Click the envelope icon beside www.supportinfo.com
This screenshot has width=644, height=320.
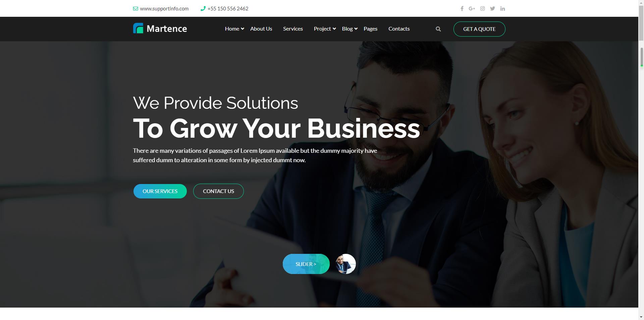click(136, 9)
